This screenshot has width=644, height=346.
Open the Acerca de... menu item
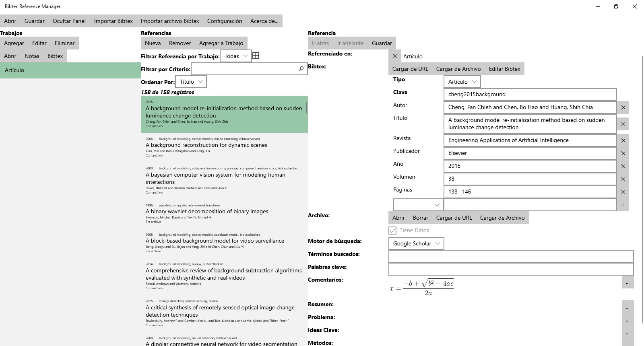click(264, 21)
